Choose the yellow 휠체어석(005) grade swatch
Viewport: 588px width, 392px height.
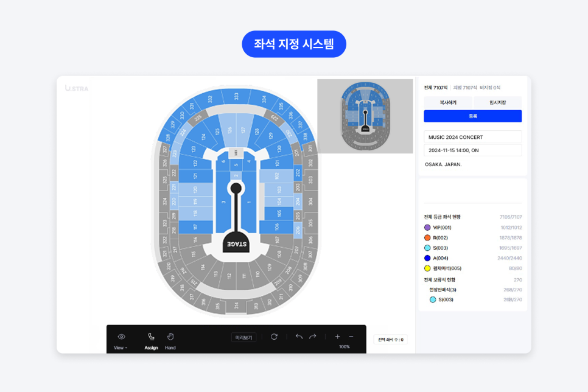pos(427,268)
